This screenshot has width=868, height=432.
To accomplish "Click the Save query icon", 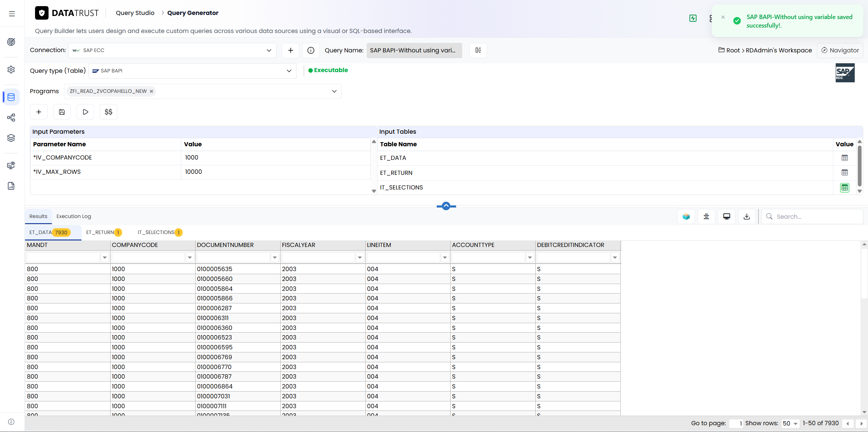I will click(x=62, y=112).
